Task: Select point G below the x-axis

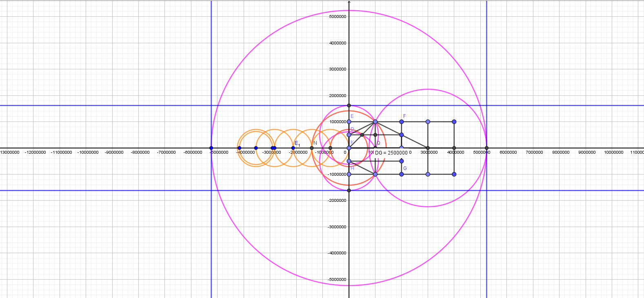Action: click(x=402, y=174)
